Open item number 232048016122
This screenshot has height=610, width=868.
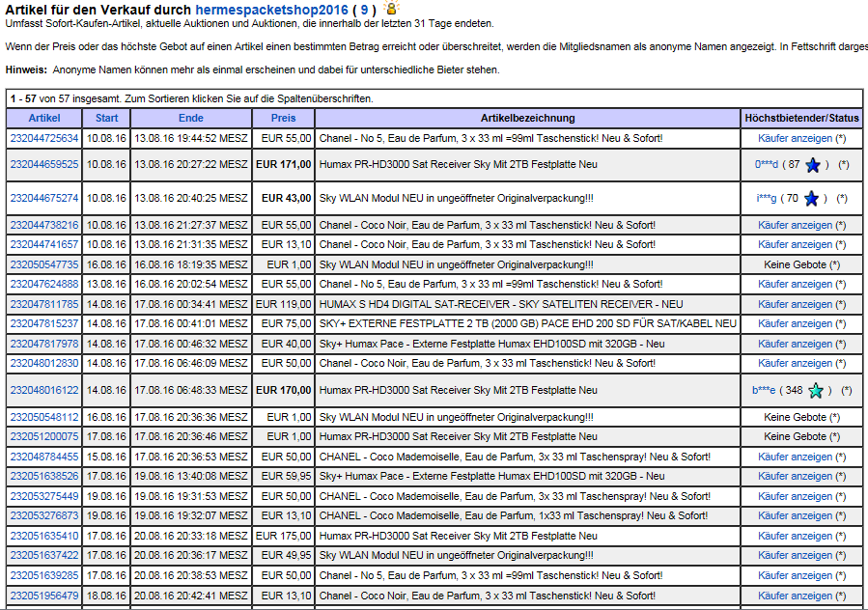click(44, 390)
